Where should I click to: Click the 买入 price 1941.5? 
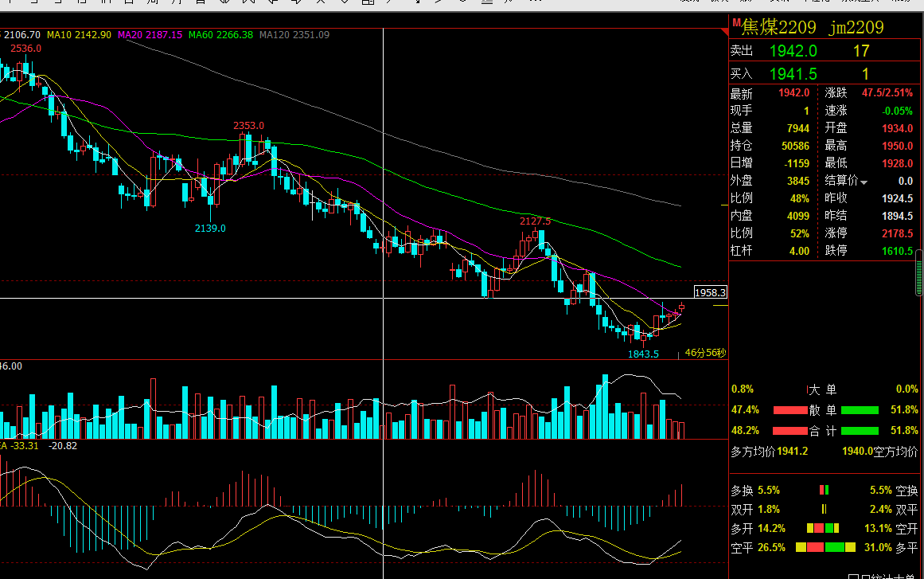click(793, 74)
